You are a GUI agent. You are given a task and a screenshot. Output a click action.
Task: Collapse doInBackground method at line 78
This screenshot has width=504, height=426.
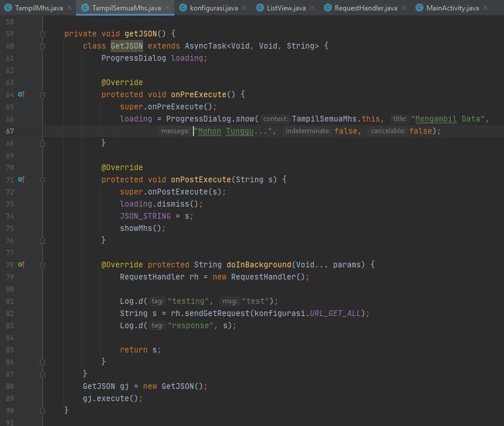point(42,265)
